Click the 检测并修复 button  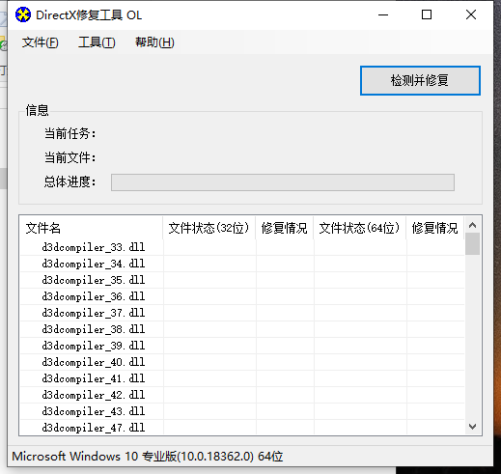click(420, 81)
